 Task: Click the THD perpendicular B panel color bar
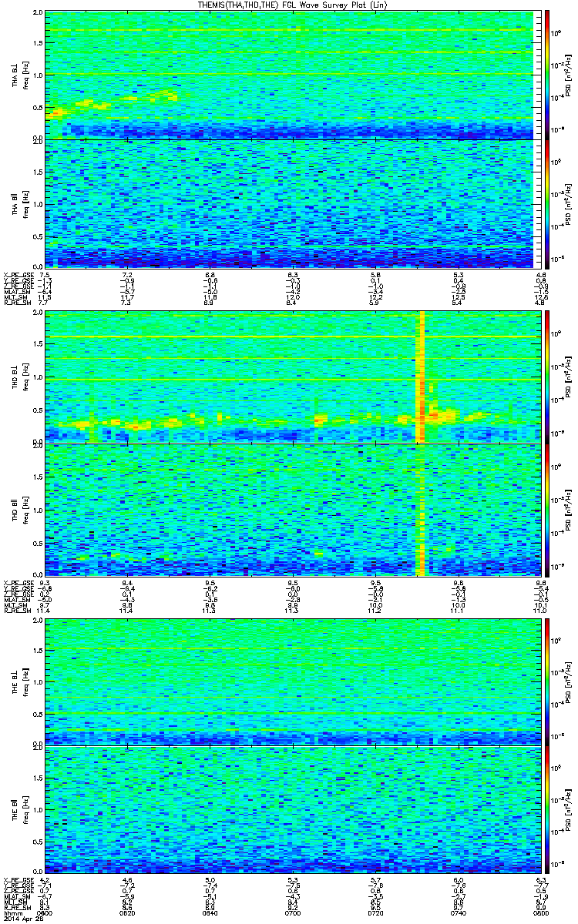547,377
